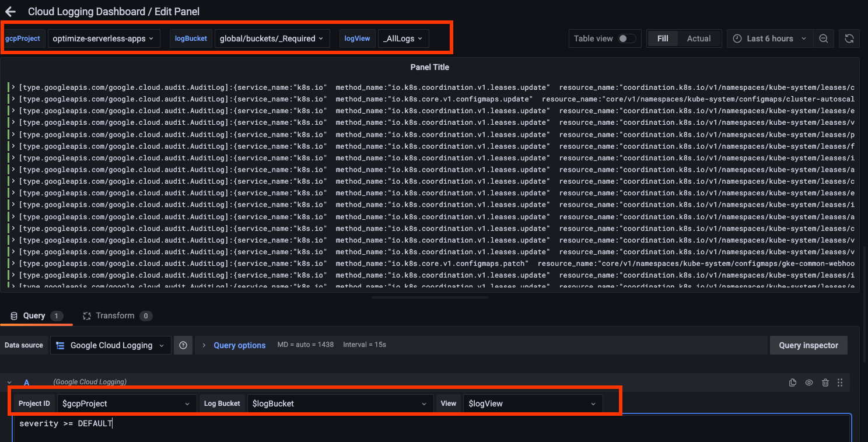Open the logBucket variable dropdown
Viewport: 868px width, 442px height.
coord(272,38)
